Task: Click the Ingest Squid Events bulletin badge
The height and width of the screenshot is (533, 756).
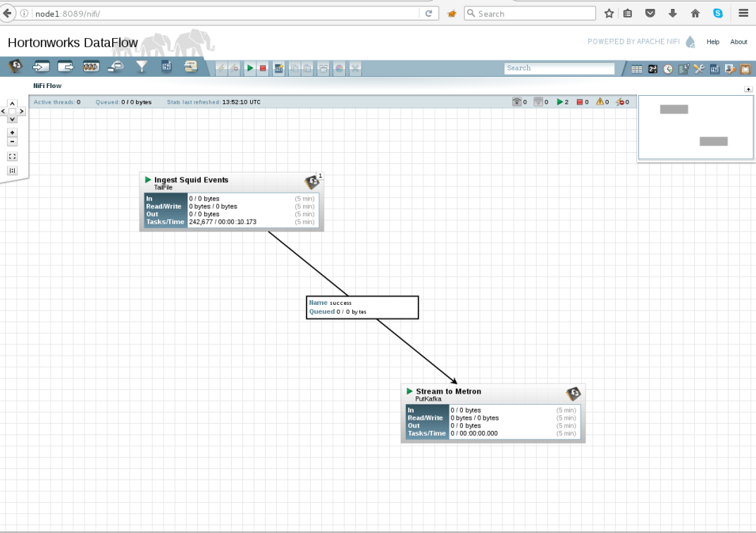Action: point(320,176)
